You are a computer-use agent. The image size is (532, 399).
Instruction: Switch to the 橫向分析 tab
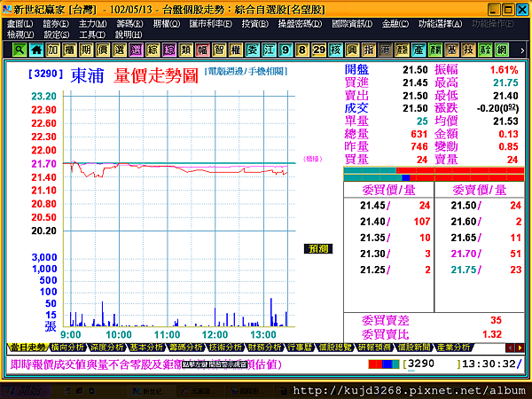(67, 348)
